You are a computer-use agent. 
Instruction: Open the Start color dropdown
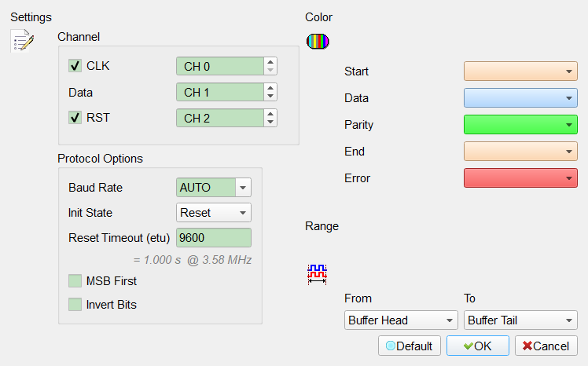(520, 71)
